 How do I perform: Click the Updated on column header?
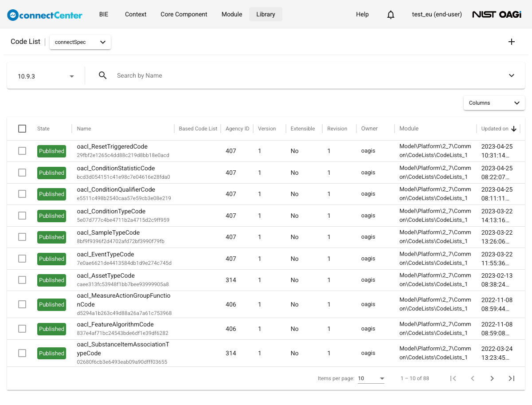[495, 129]
